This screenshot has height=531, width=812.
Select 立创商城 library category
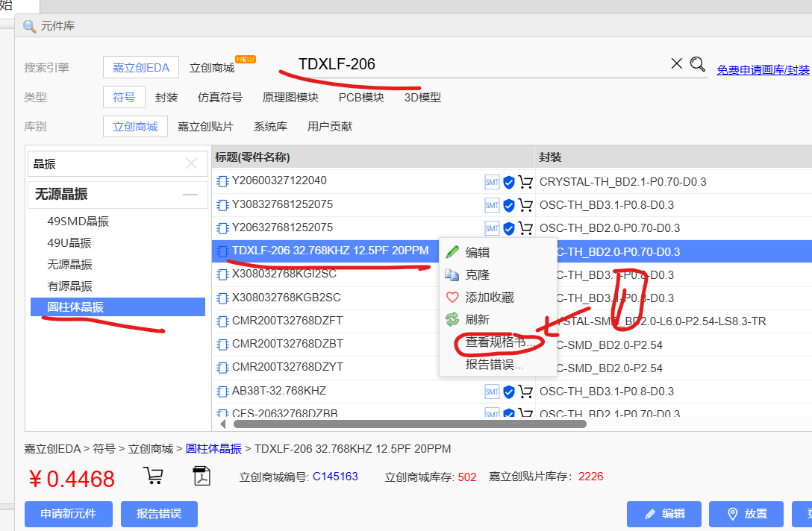click(x=135, y=126)
